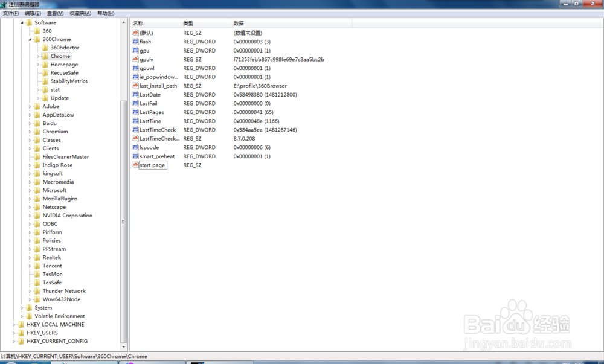The width and height of the screenshot is (604, 364).
Task: Click the tree pane vertical scrollbar thumb
Action: click(x=123, y=222)
